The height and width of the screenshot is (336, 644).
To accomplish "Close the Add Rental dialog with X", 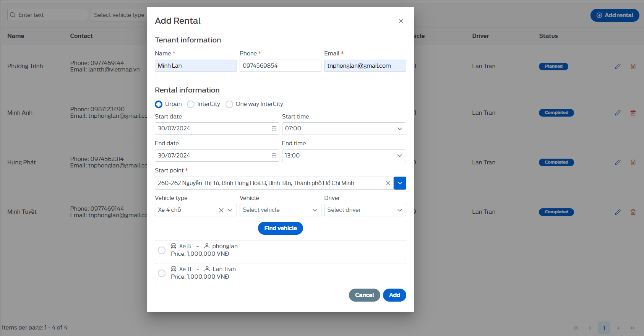I will tap(401, 21).
